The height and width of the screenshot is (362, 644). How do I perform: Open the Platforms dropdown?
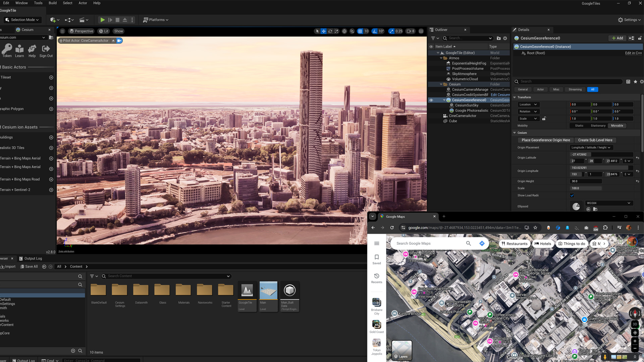156,20
